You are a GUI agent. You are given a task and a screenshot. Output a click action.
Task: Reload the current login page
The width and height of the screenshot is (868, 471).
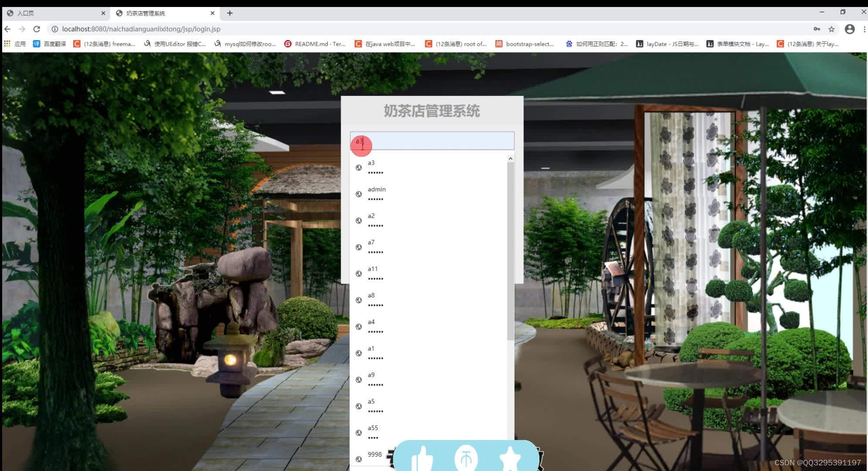(x=37, y=29)
